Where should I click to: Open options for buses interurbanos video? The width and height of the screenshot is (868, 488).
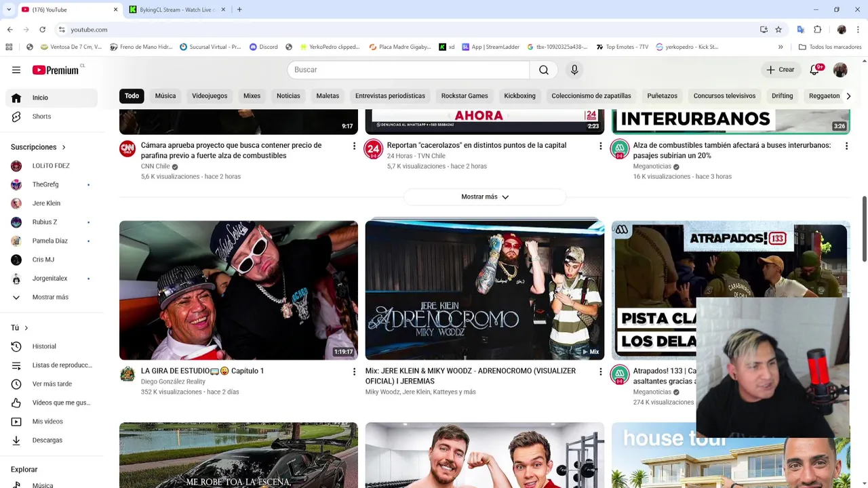[846, 146]
